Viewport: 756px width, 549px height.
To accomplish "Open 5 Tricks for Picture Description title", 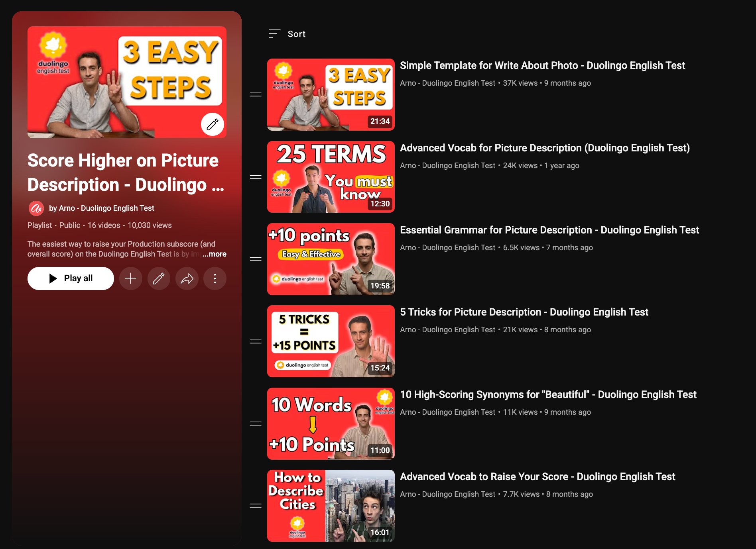I will pos(524,312).
